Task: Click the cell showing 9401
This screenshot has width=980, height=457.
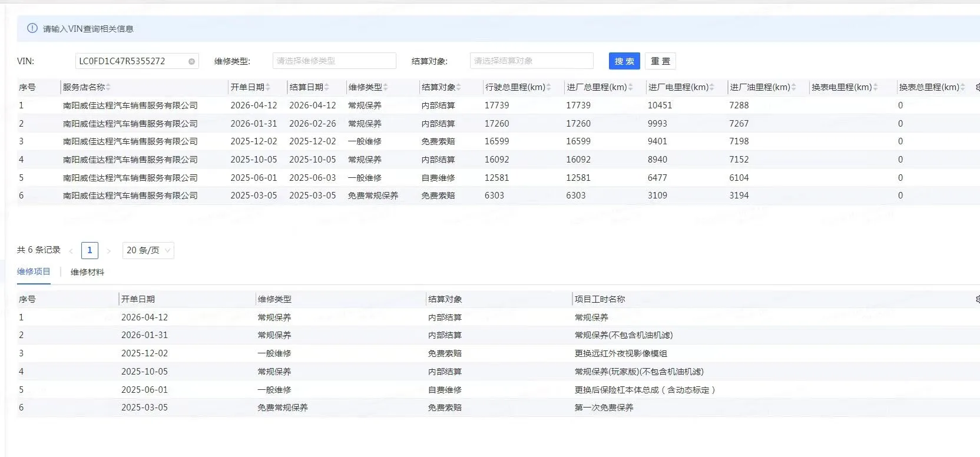Action: pos(657,141)
